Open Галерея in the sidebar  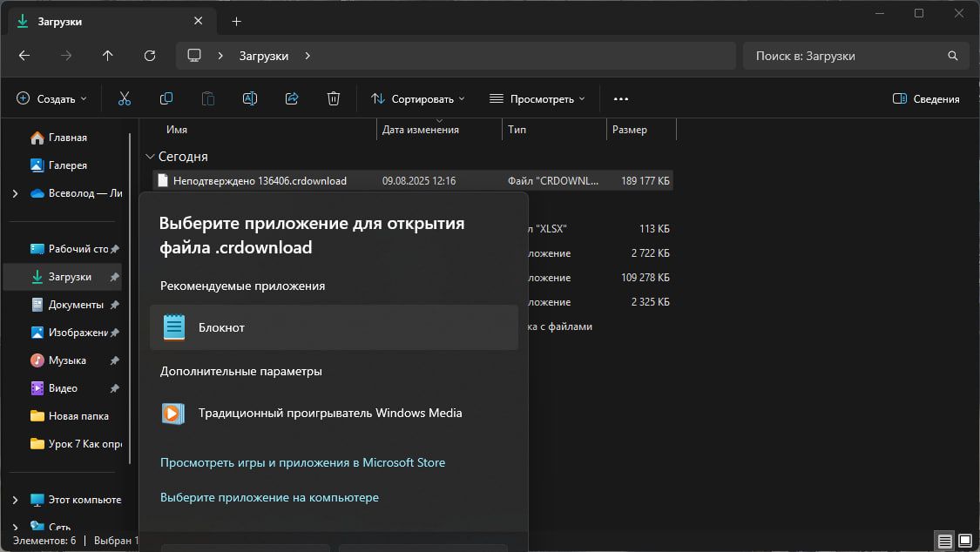click(x=67, y=165)
